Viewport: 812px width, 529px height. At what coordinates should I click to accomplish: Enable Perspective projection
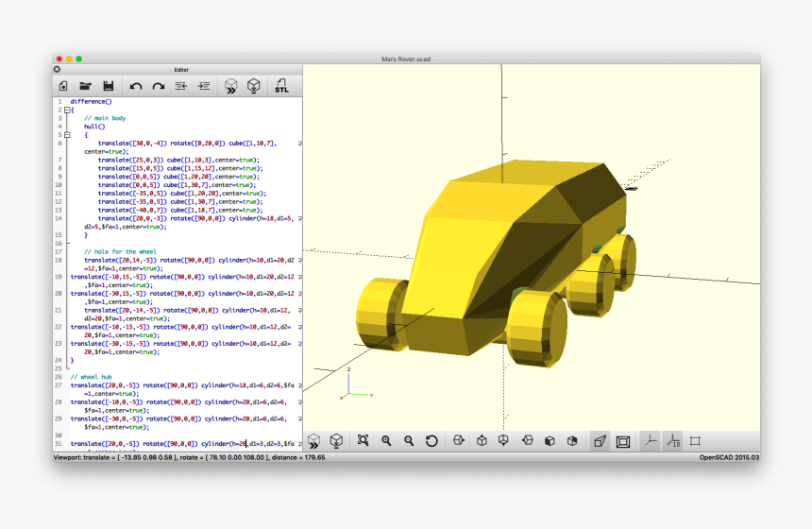(x=600, y=441)
